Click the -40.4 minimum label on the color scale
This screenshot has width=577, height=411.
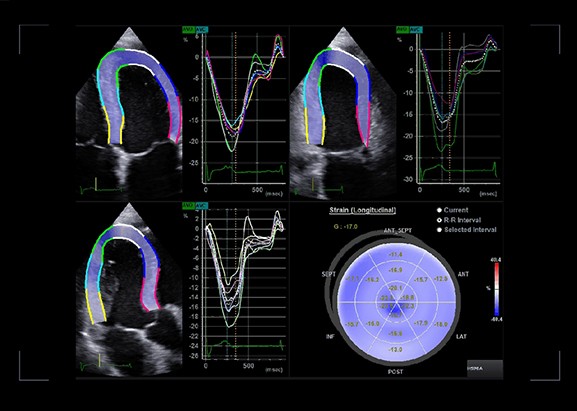click(x=496, y=319)
